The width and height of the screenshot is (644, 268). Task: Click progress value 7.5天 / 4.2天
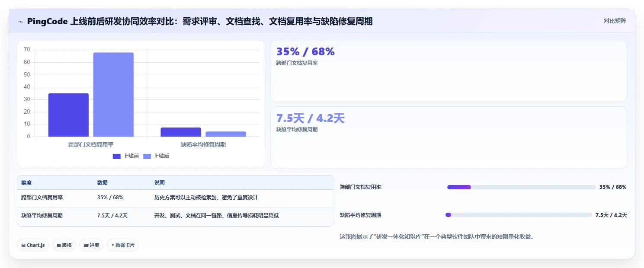pyautogui.click(x=611, y=215)
